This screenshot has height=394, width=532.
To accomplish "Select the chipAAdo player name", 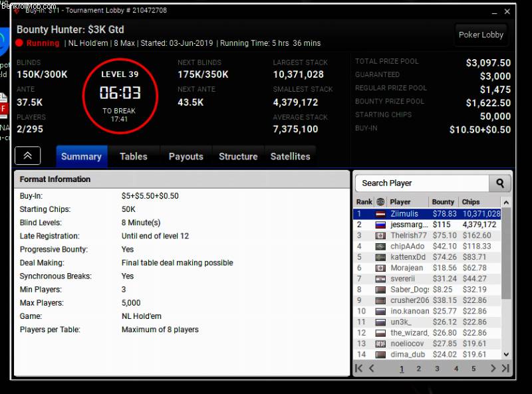I will pos(408,246).
